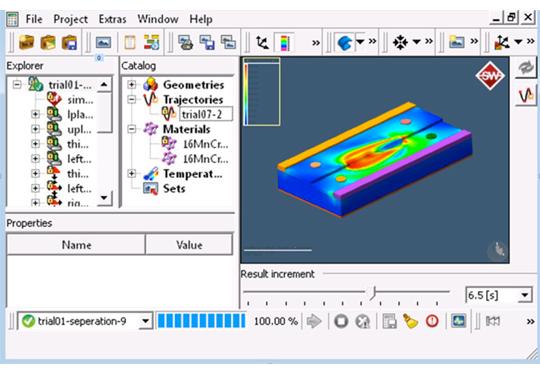Collapse the Trajectories catalog node
540x375 pixels.
pyautogui.click(x=132, y=99)
